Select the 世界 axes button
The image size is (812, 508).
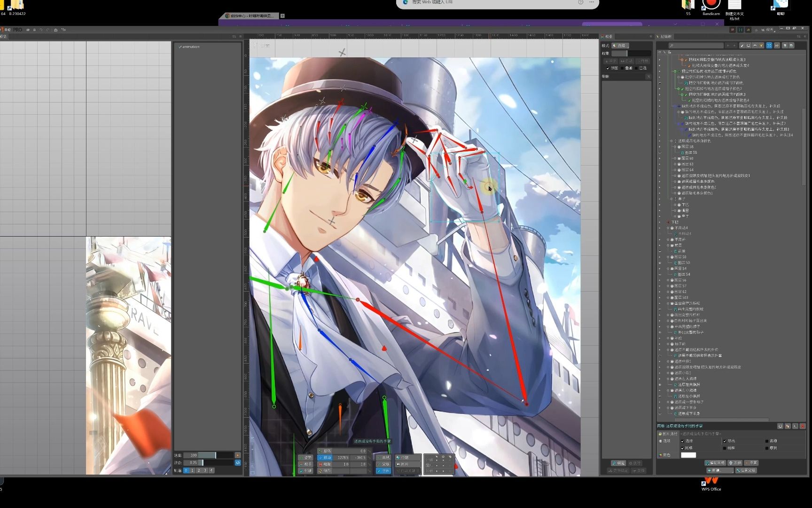pos(383,471)
